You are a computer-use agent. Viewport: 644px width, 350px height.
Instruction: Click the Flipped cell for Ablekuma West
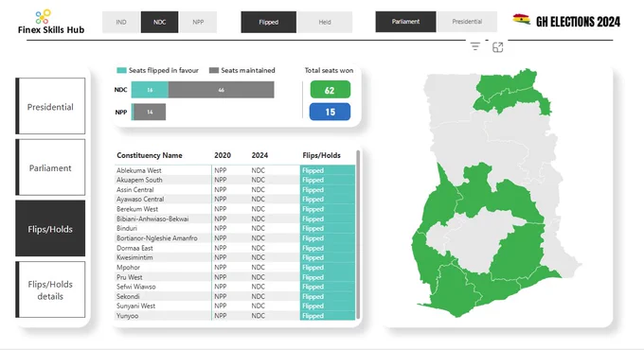(328, 170)
